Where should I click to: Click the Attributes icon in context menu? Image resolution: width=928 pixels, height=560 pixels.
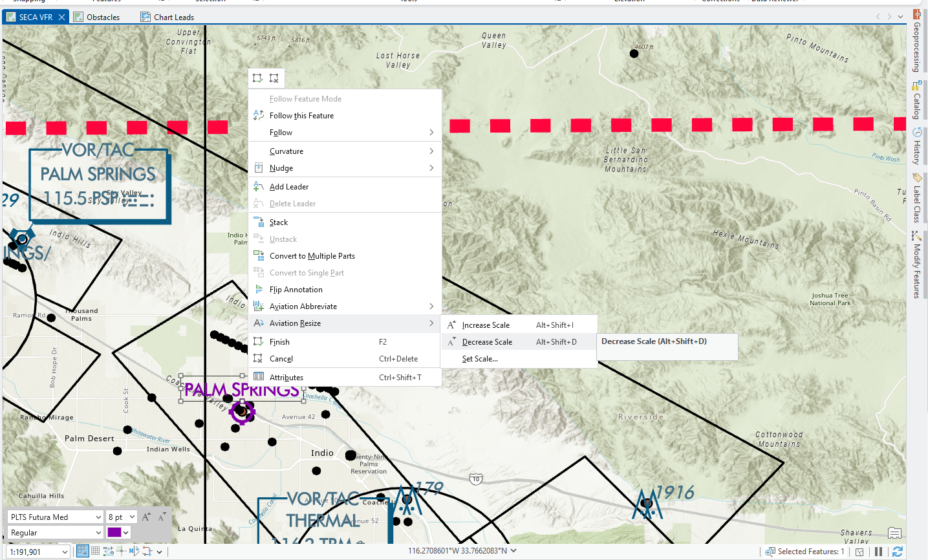click(x=259, y=377)
